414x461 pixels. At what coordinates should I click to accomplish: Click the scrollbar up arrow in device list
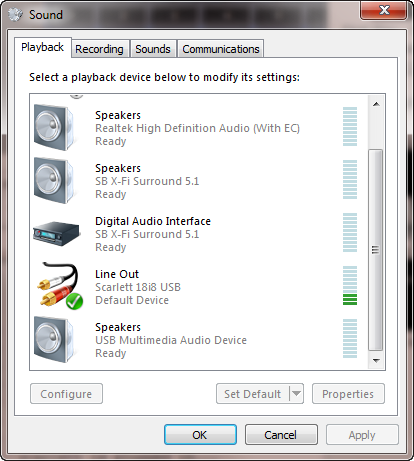376,104
